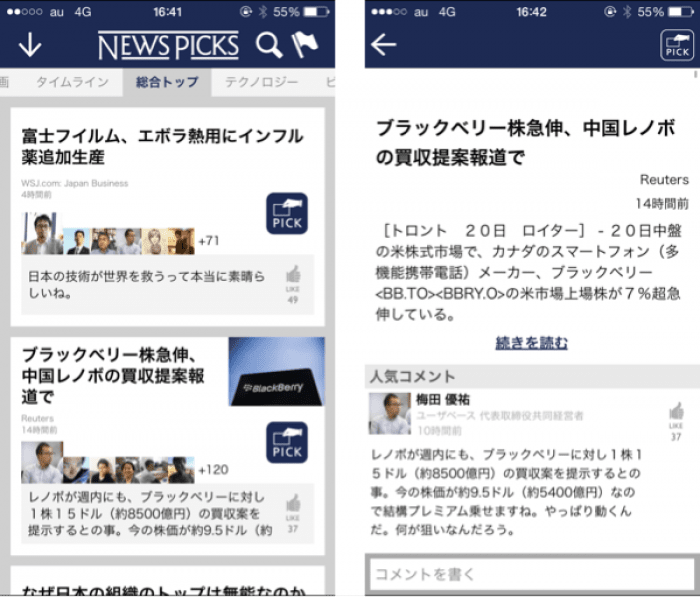Viewport: 700px width, 597px height.
Task: Tap the NewsPicks logo
Action: click(168, 46)
